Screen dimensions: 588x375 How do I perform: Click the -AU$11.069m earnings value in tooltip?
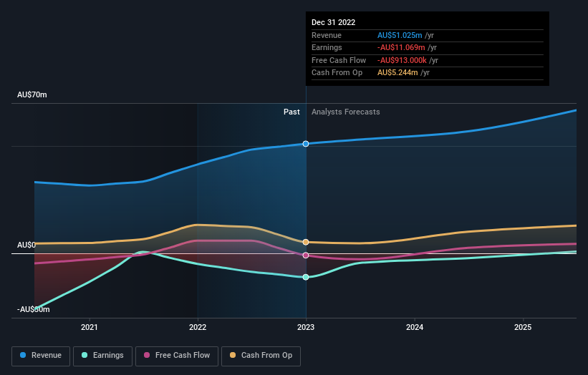click(401, 47)
